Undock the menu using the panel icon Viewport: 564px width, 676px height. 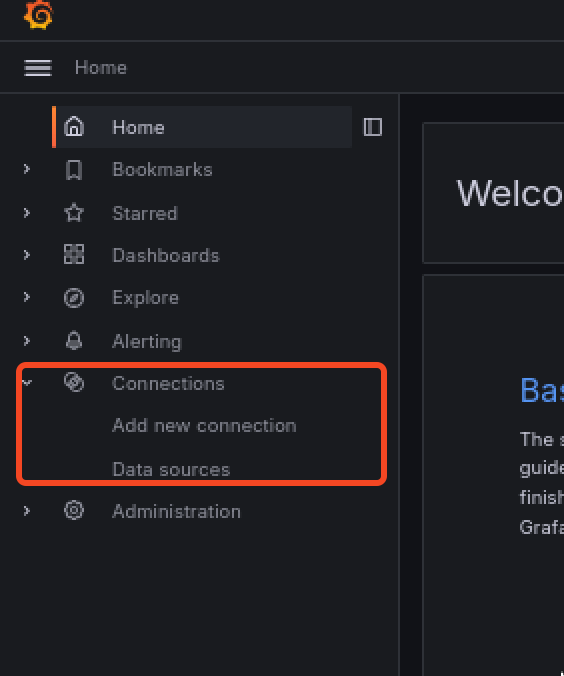[373, 127]
